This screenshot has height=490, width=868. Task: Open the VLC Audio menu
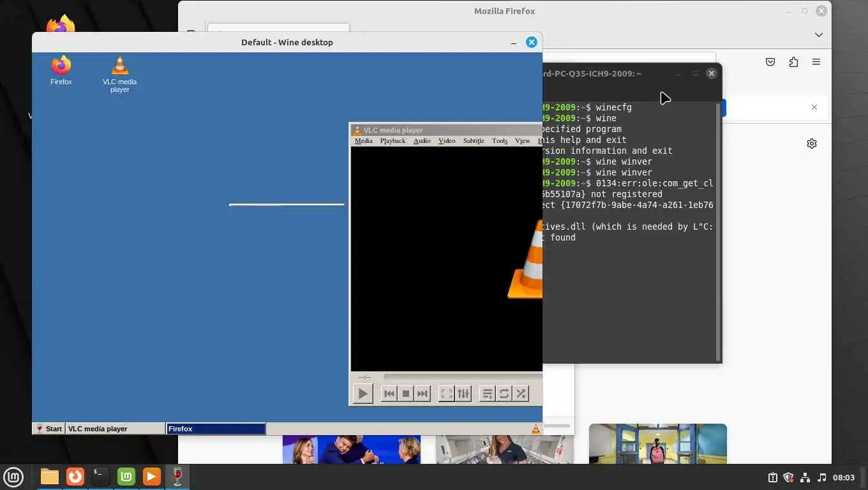click(x=422, y=140)
